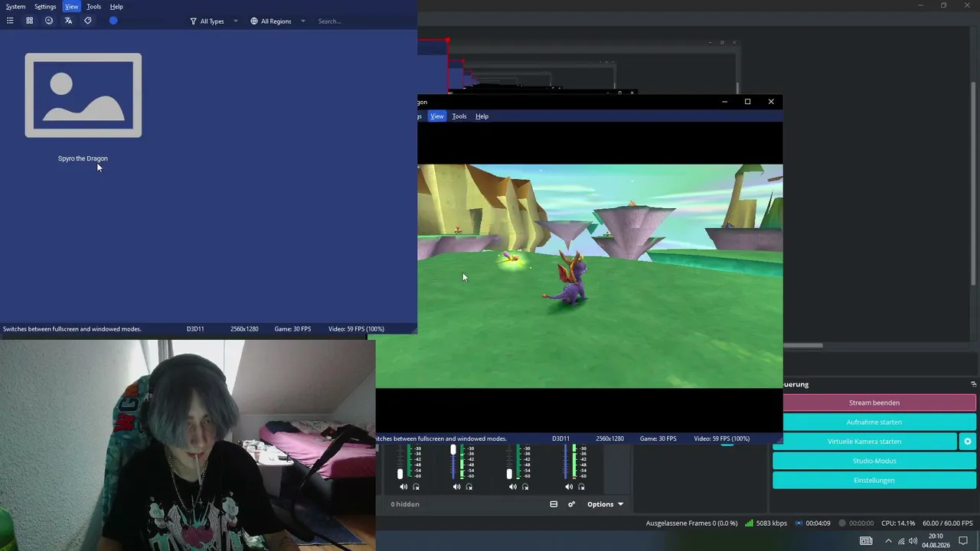Open the Help menu in game list window

tap(116, 6)
